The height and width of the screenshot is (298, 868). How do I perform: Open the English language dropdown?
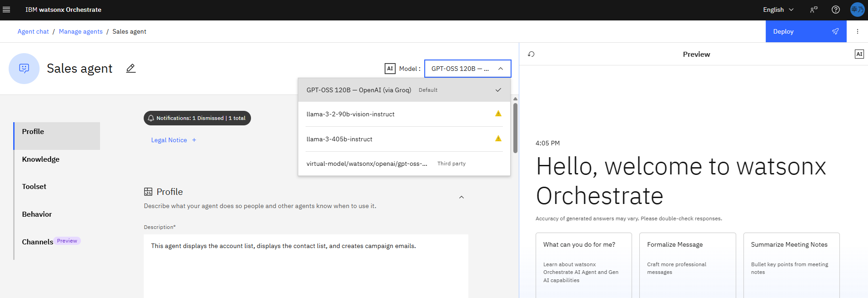tap(778, 10)
